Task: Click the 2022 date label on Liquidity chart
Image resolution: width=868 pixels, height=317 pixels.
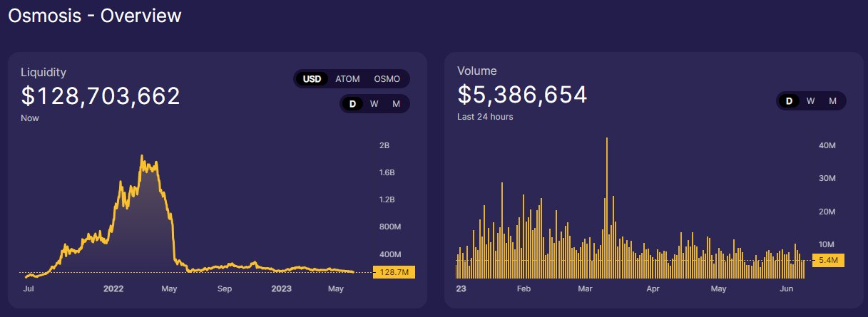Action: pyautogui.click(x=114, y=289)
